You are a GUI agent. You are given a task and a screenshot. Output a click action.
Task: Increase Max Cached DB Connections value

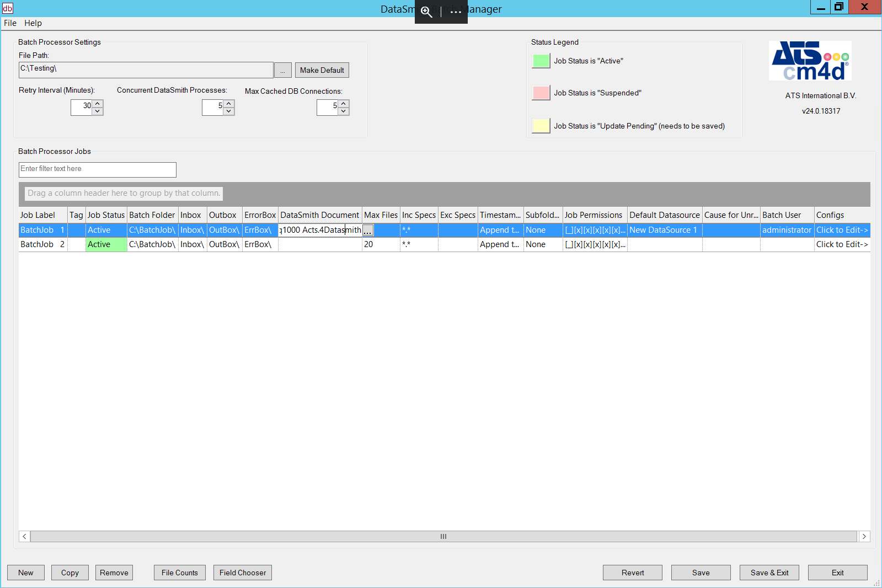(x=344, y=103)
